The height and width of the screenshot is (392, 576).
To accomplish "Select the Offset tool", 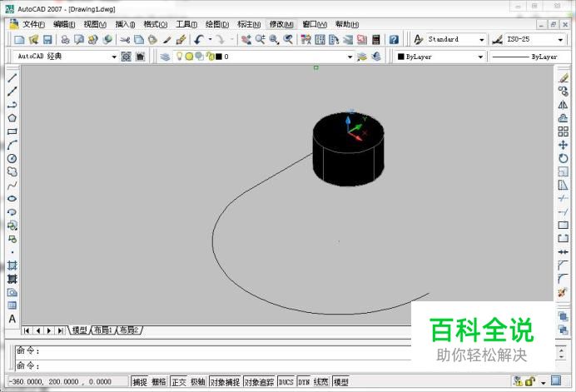I will click(x=564, y=118).
